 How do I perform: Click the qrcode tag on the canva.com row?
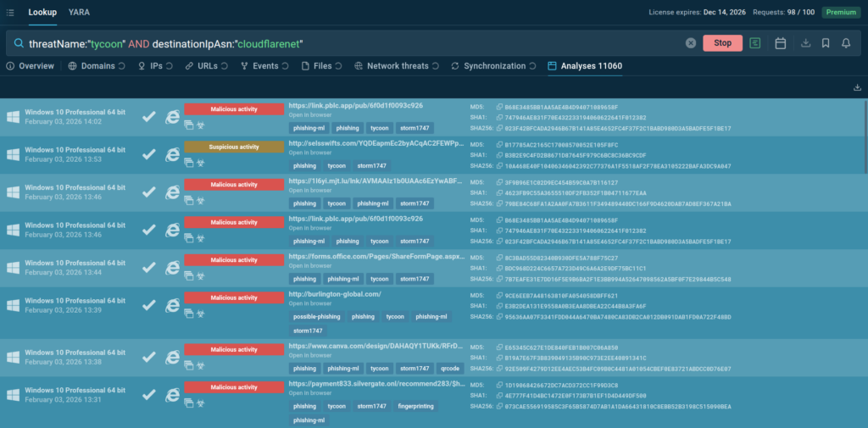tap(450, 369)
